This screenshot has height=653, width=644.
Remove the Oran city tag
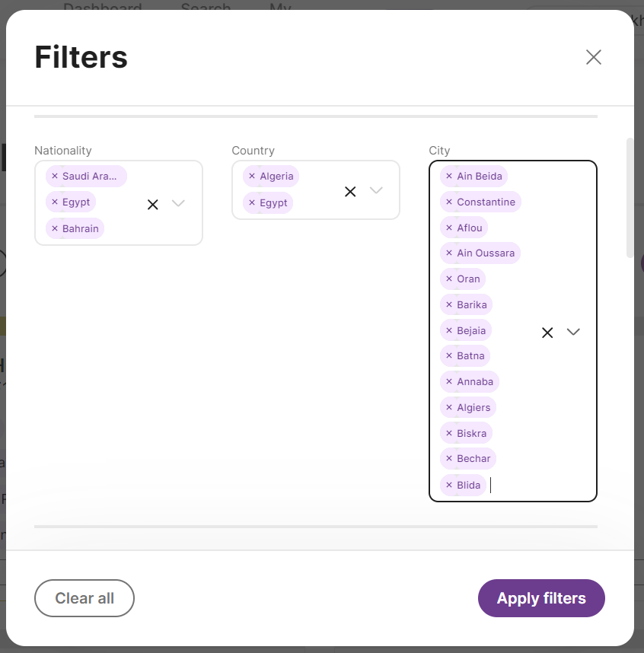(x=450, y=279)
